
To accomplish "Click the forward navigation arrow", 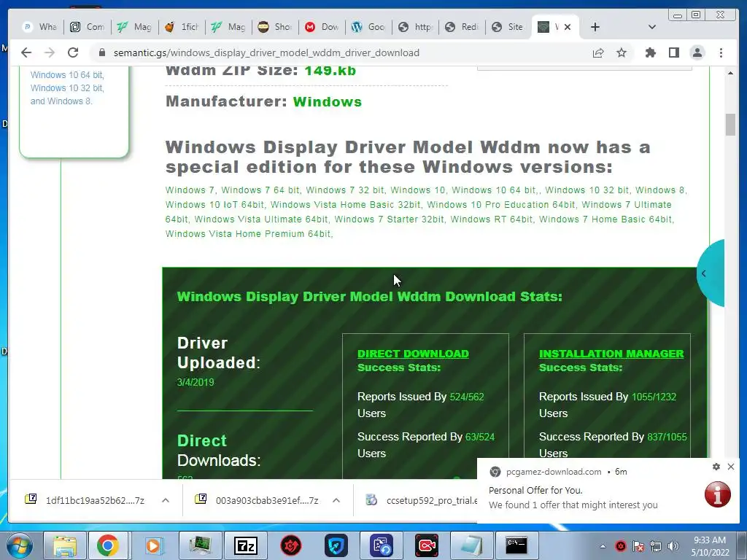I will coord(50,52).
